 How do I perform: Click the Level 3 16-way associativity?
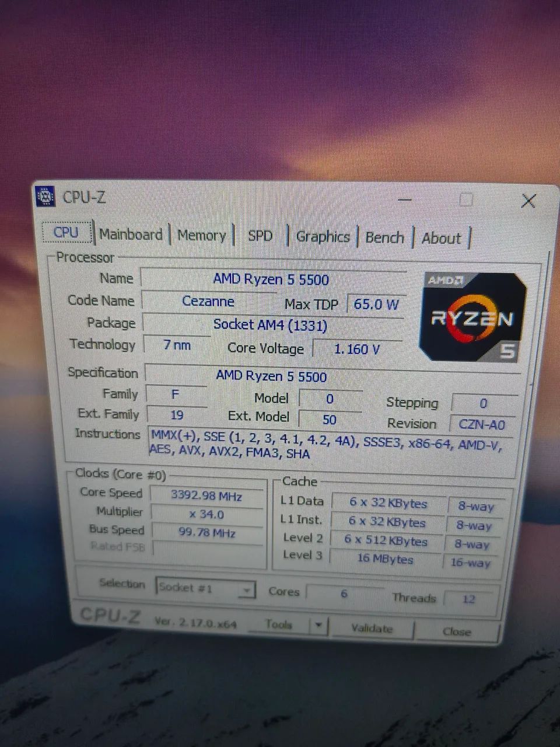tap(471, 563)
